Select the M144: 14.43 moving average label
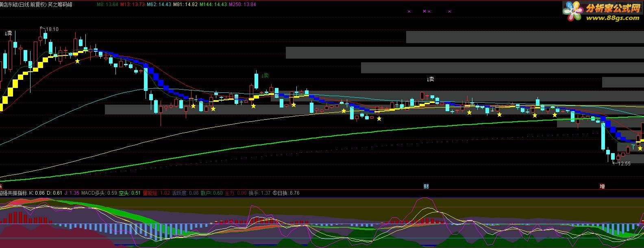The width and height of the screenshot is (644, 248). (x=213, y=4)
